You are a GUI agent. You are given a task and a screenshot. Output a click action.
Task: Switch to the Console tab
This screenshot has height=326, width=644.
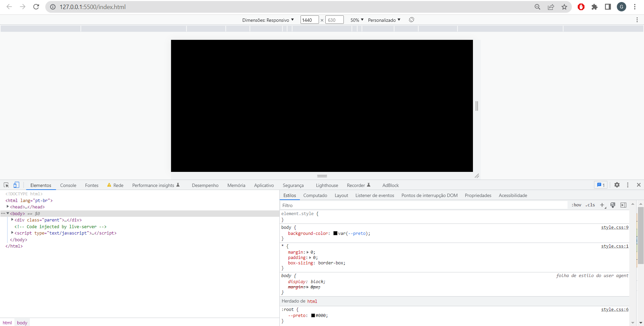coord(68,185)
